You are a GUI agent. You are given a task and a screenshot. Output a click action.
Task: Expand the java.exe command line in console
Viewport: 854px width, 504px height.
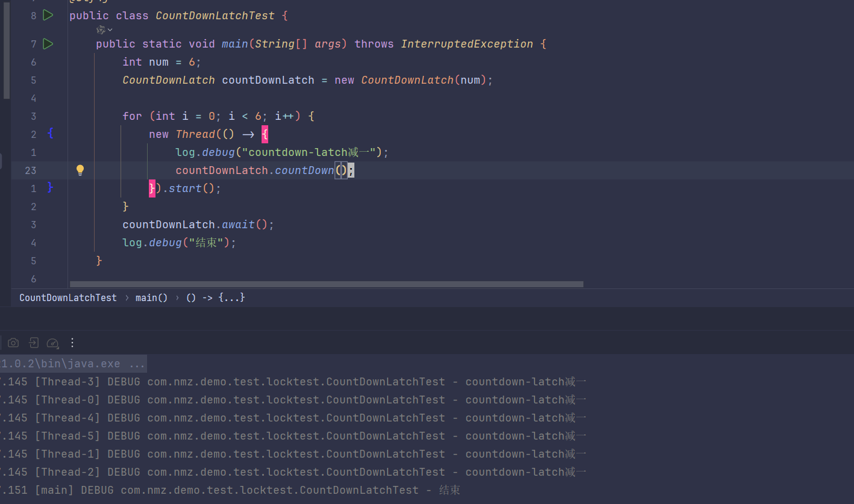[x=72, y=364]
